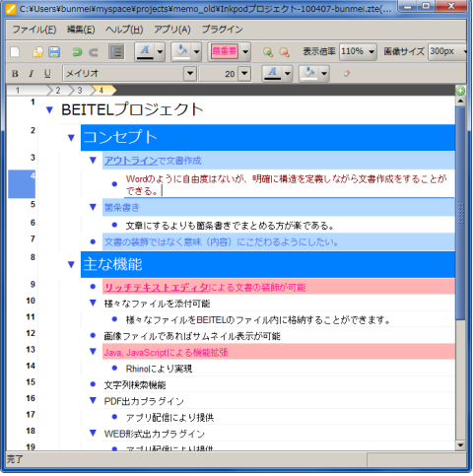Collapse the BEITELプロジェクト root node
This screenshot has width=473, height=476.
coord(49,110)
